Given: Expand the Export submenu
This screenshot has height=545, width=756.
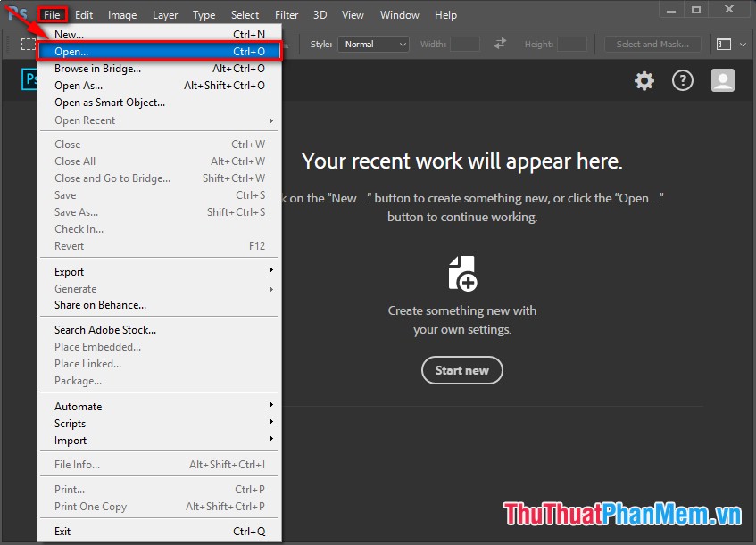Looking at the screenshot, I should [x=159, y=272].
